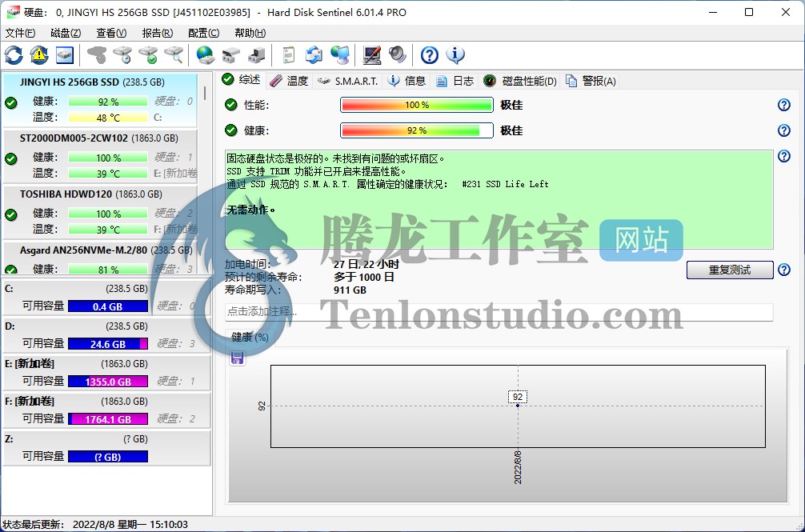This screenshot has height=532, width=805.
Task: Switch to the 温度 tab
Action: point(289,81)
